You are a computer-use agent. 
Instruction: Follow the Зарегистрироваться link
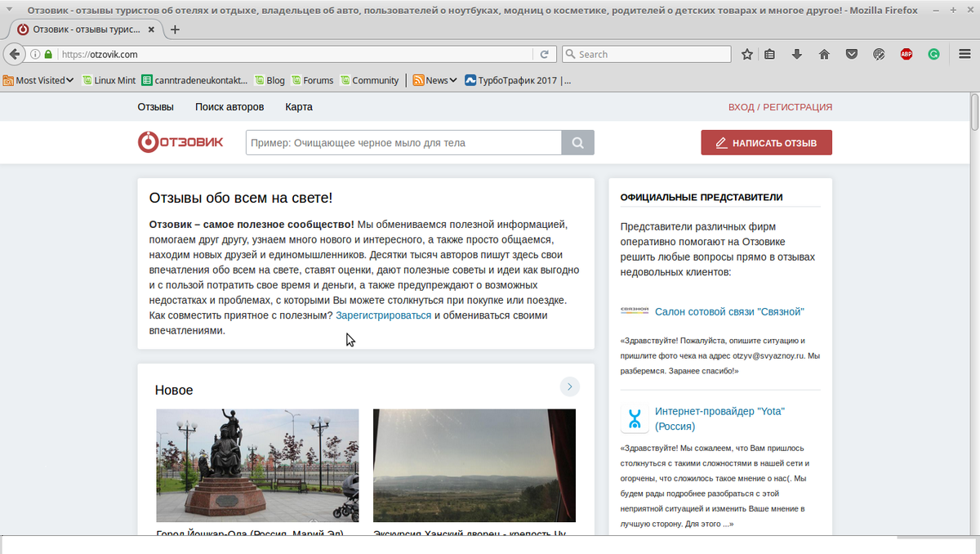[x=383, y=315]
